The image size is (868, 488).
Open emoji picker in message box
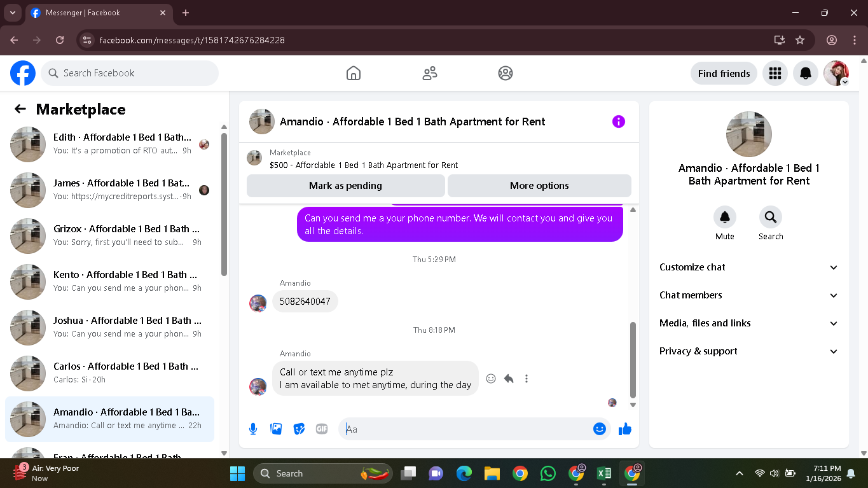[x=599, y=429]
